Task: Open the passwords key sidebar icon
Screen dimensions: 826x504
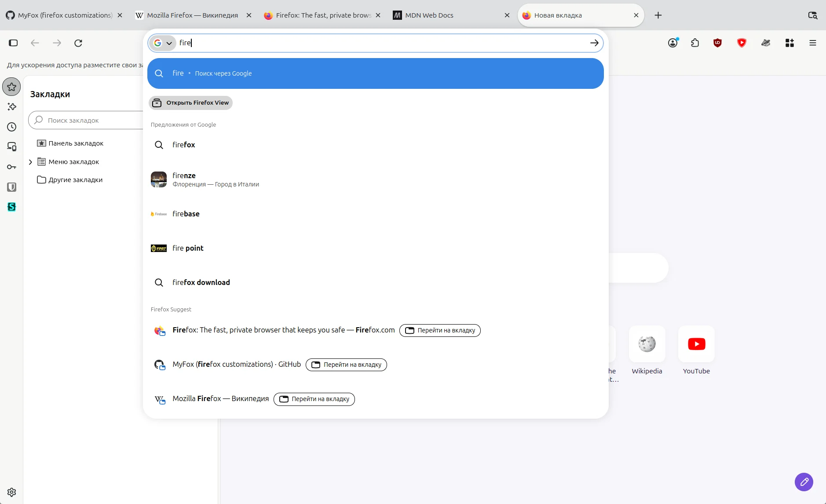Action: point(12,167)
